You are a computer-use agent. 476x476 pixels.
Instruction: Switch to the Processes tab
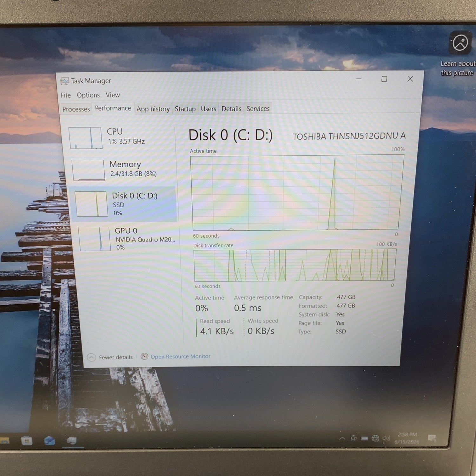(76, 109)
